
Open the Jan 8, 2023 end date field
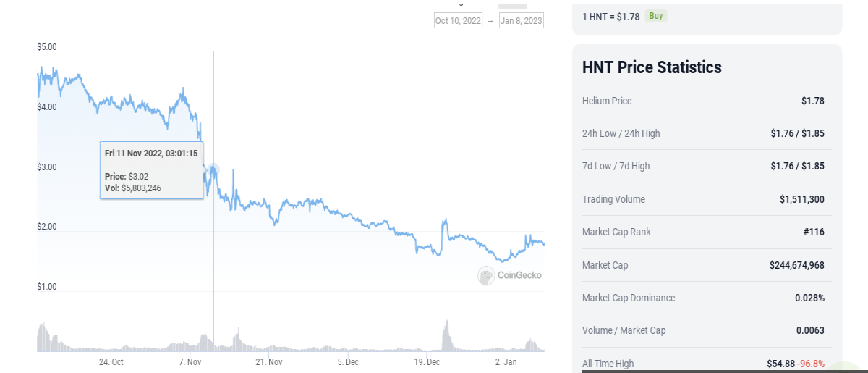[x=522, y=20]
